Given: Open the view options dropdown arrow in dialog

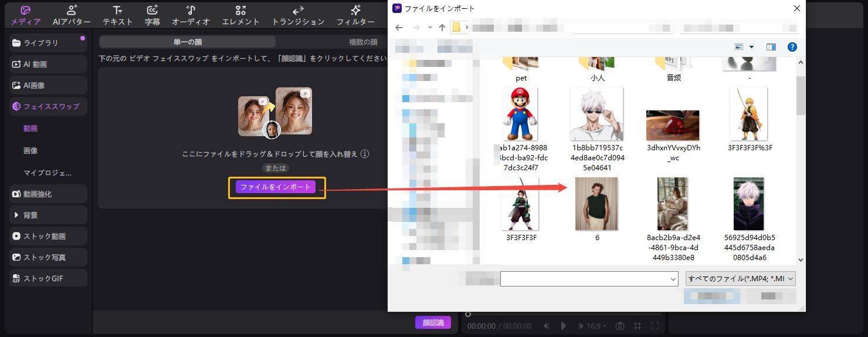Looking at the screenshot, I should pyautogui.click(x=751, y=47).
